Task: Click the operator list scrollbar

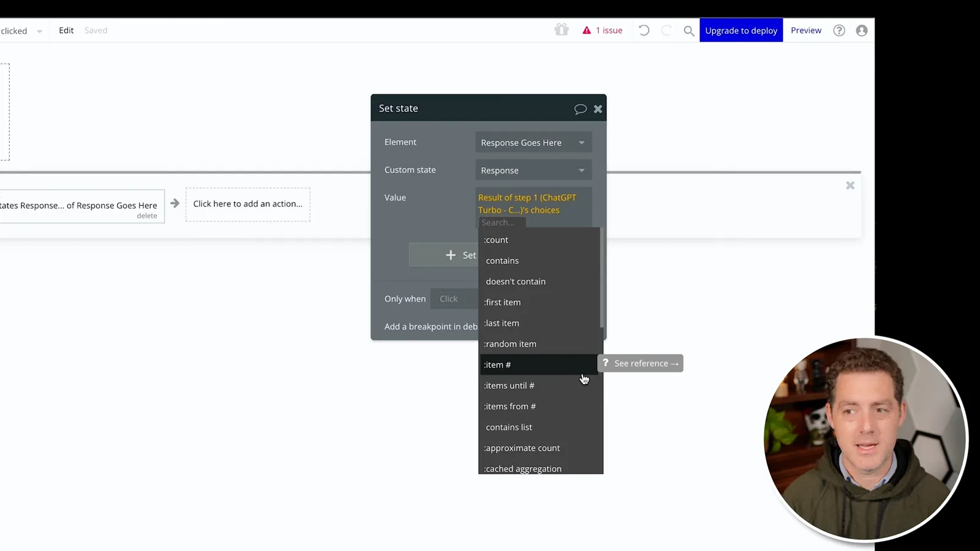Action: (x=601, y=279)
